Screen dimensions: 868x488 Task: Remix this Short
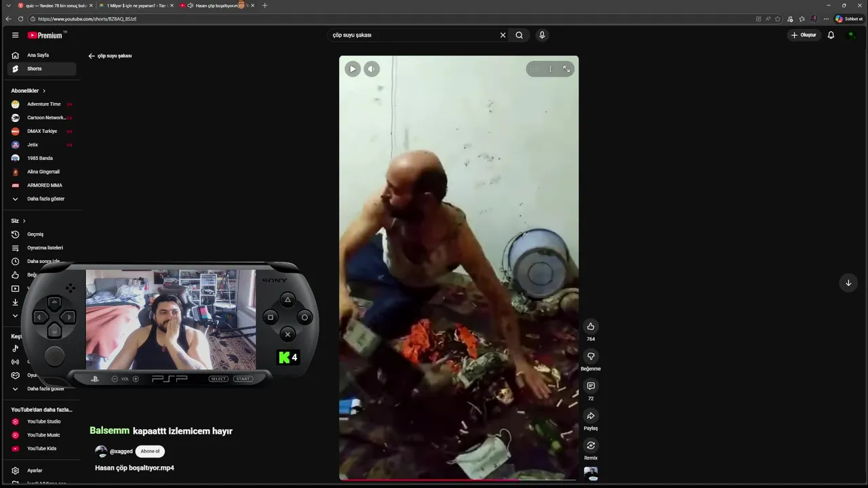pos(591,446)
